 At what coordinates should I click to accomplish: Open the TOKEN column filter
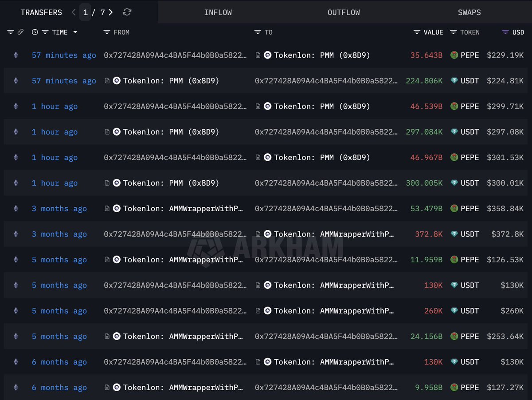(x=453, y=32)
